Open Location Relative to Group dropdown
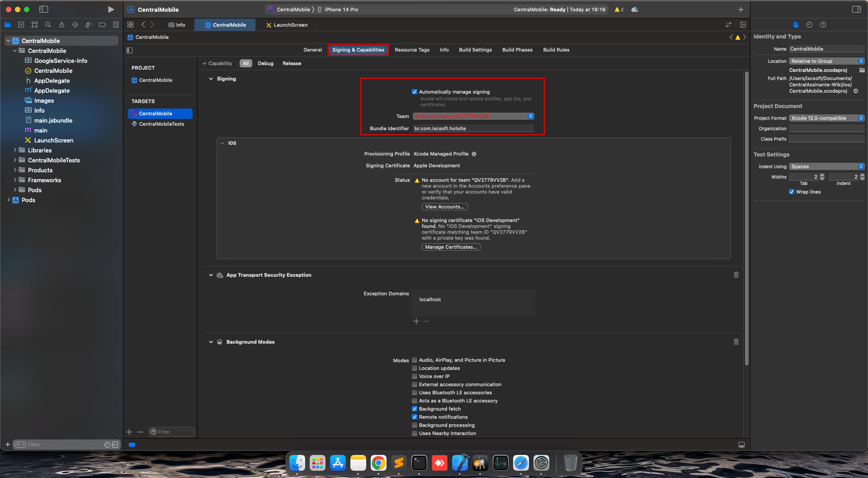This screenshot has height=478, width=868. coord(826,61)
